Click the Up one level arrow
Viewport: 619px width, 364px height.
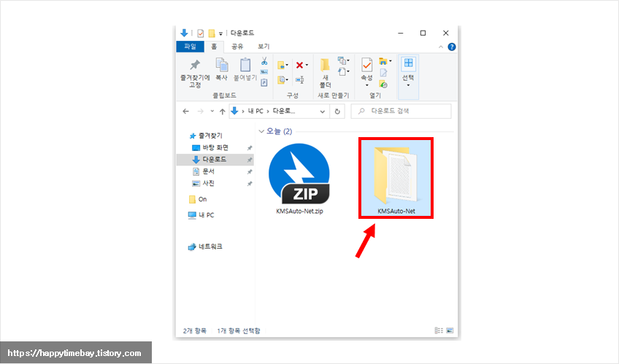coord(222,112)
